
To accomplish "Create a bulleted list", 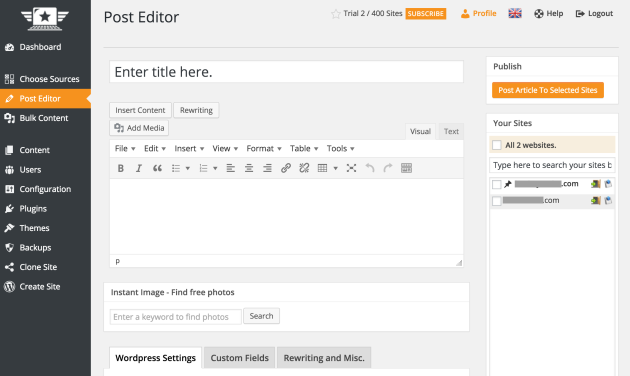I will pyautogui.click(x=176, y=168).
